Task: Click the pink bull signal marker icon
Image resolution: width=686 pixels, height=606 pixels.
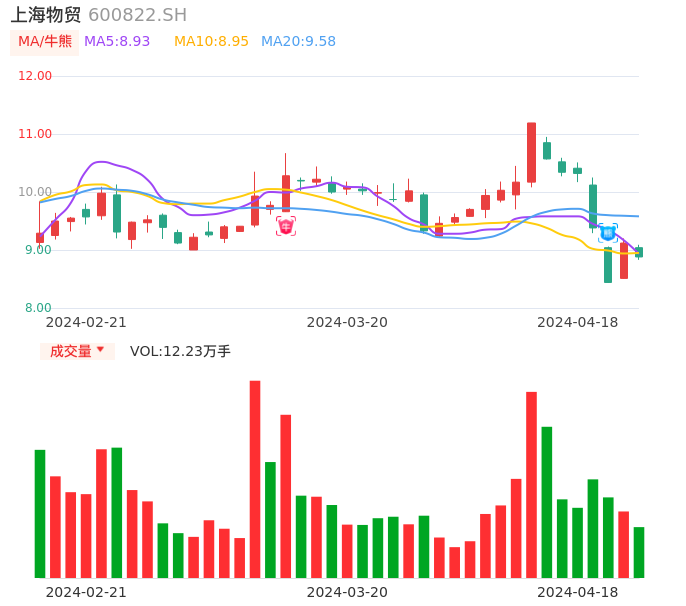Action: 286,226
